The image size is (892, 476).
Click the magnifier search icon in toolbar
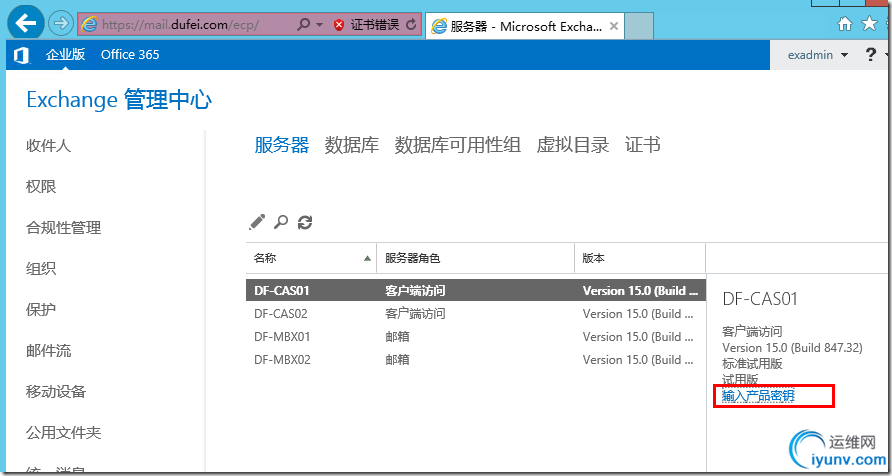pyautogui.click(x=281, y=222)
